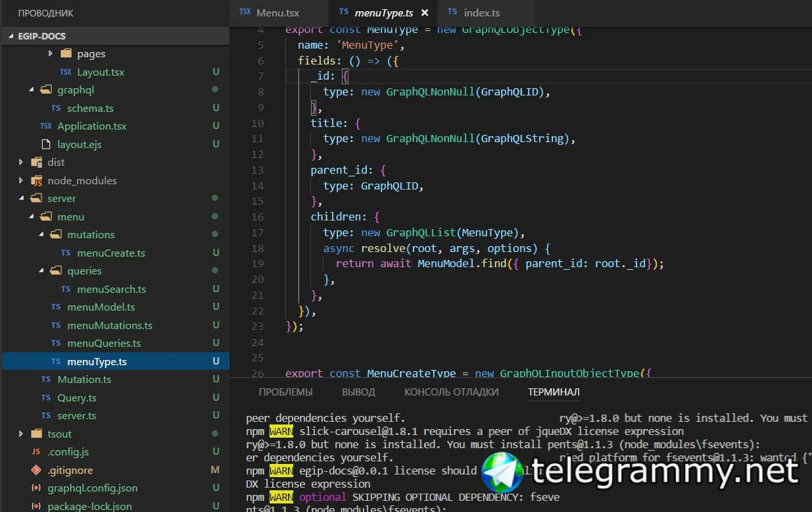Click the TS icon of menuMutations.ts
This screenshot has height=512, width=812.
pos(55,325)
